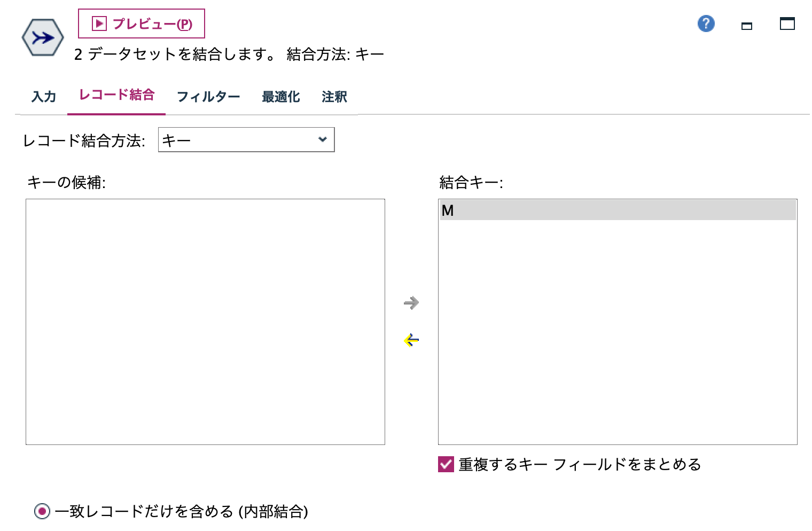
Task: Click the right arrow to add a key
Action: coord(411,303)
